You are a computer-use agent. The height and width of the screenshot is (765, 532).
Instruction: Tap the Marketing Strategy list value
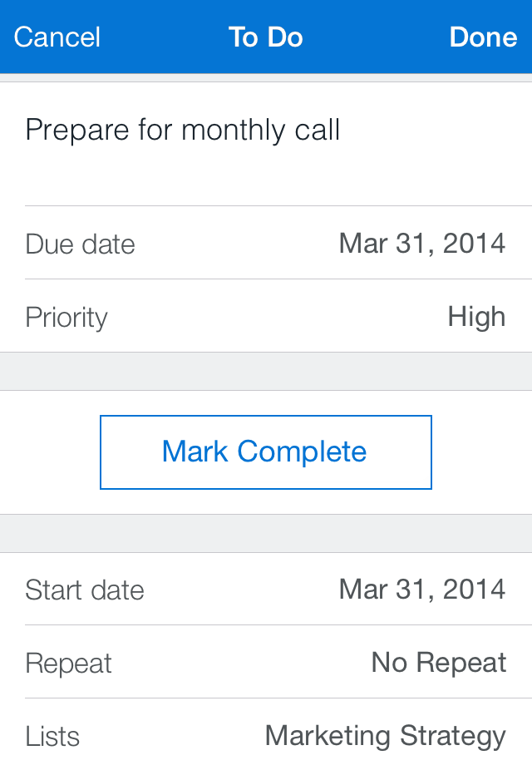click(x=385, y=736)
